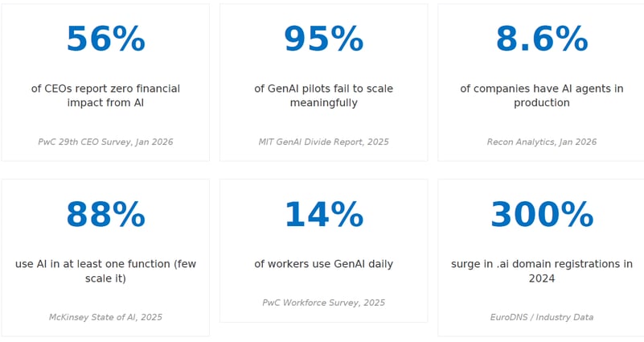Viewport: 644px width, 342px height.
Task: Select the 300% headline number
Action: (x=541, y=215)
